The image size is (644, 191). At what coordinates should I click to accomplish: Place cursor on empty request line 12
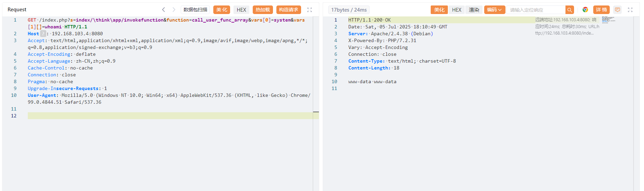pos(170,116)
